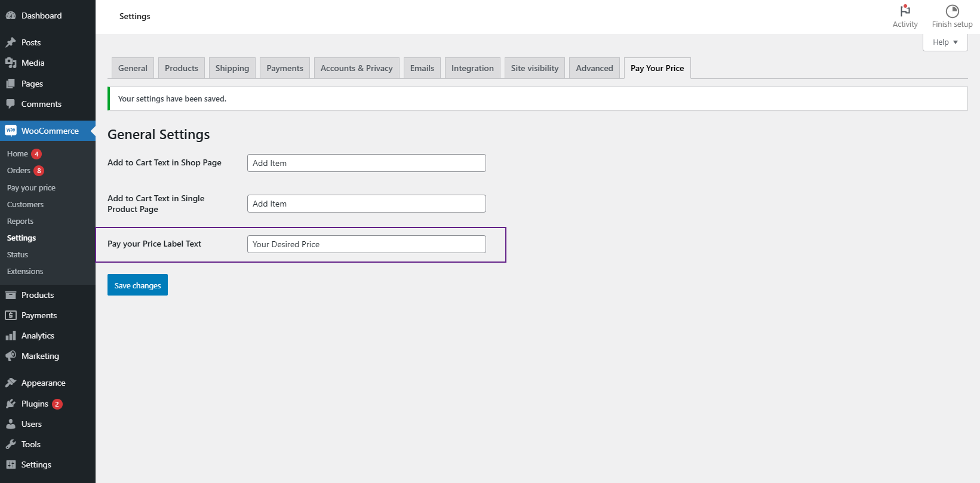
Task: Click the Pay your Price Label Text label
Action: pyautogui.click(x=154, y=244)
